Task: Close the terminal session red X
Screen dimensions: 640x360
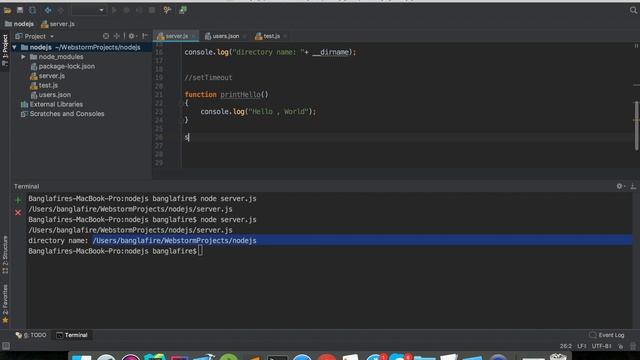Action: pos(18,213)
